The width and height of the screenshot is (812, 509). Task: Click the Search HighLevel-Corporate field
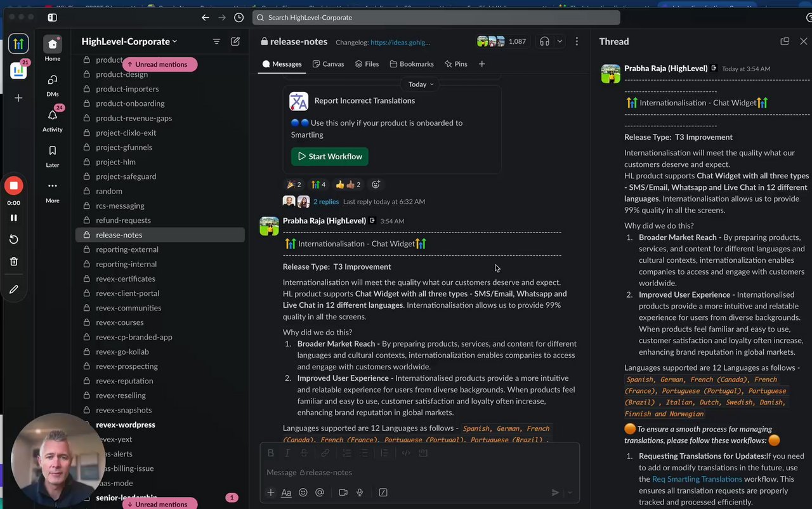tap(436, 17)
